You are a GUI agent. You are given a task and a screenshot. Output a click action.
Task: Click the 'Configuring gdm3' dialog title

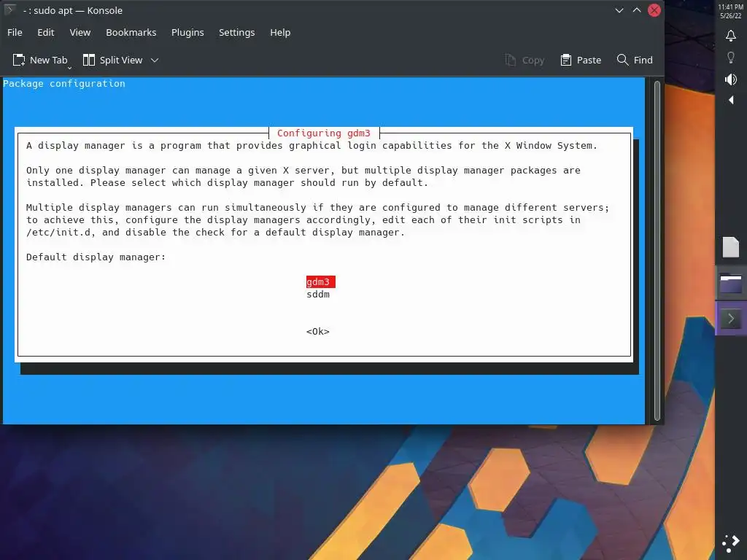(323, 133)
